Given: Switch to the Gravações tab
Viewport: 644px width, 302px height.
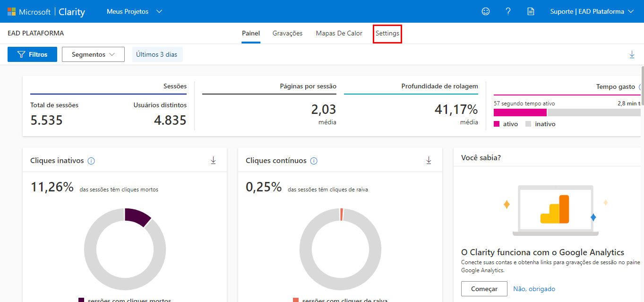Looking at the screenshot, I should [x=287, y=34].
